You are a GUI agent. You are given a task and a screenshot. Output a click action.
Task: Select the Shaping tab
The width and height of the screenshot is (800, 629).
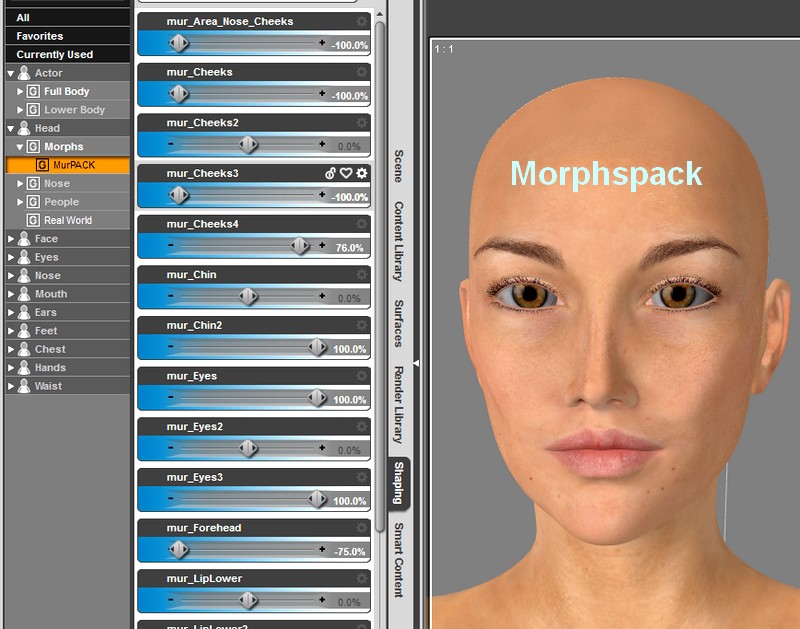pos(399,483)
